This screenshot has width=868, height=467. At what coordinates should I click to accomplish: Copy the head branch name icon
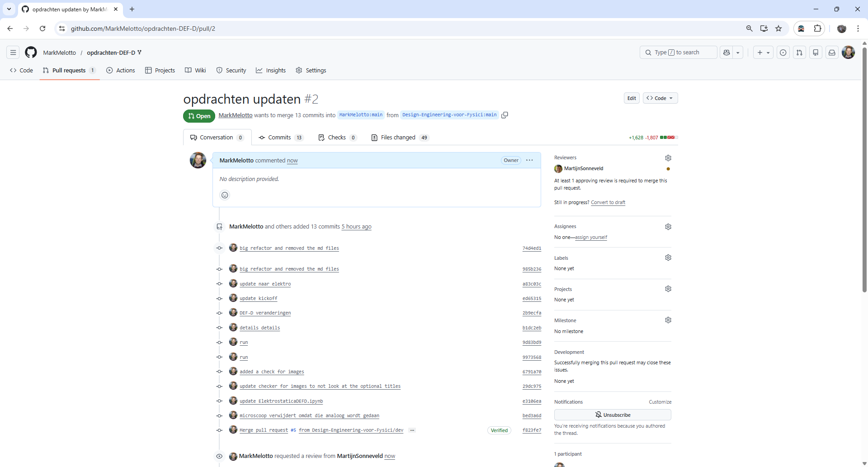coord(505,115)
